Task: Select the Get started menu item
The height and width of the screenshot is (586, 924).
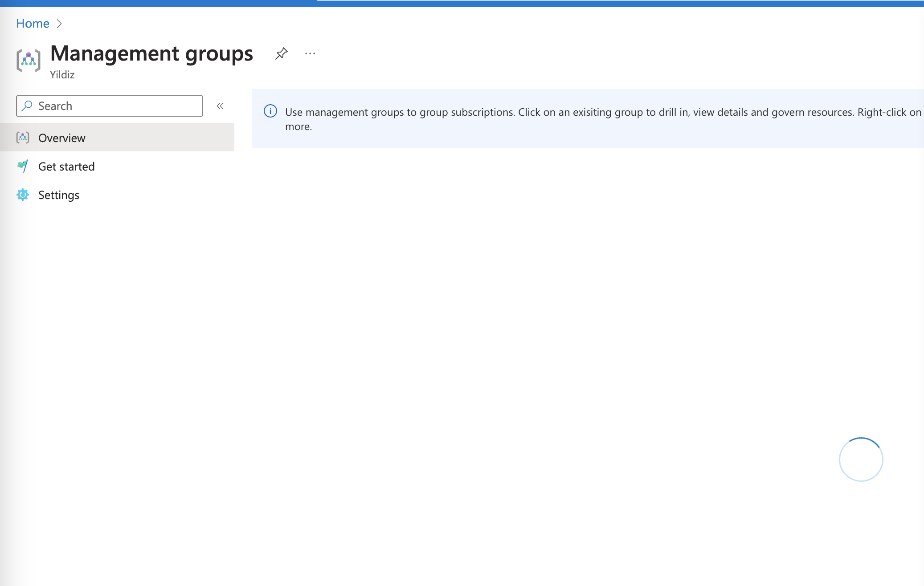Action: tap(66, 166)
